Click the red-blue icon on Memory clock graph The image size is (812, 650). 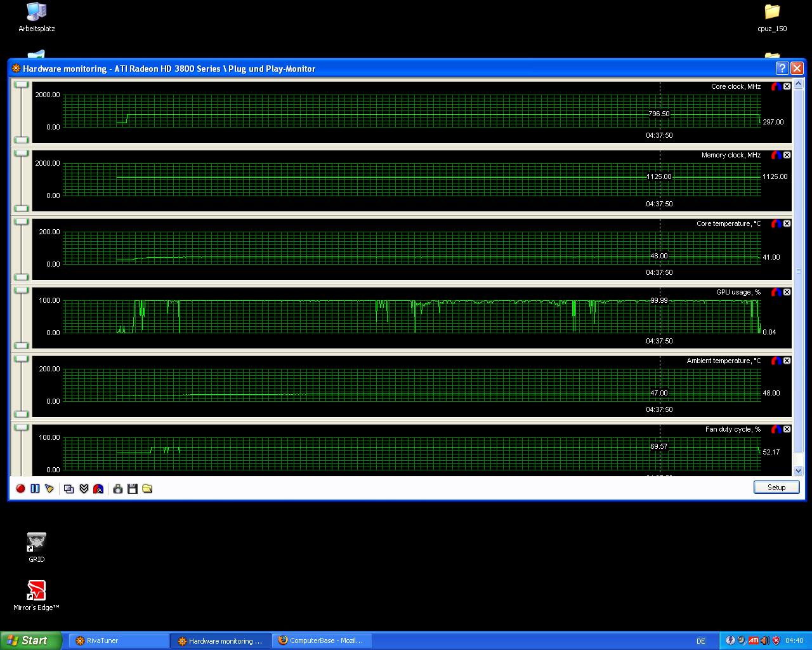coord(776,155)
